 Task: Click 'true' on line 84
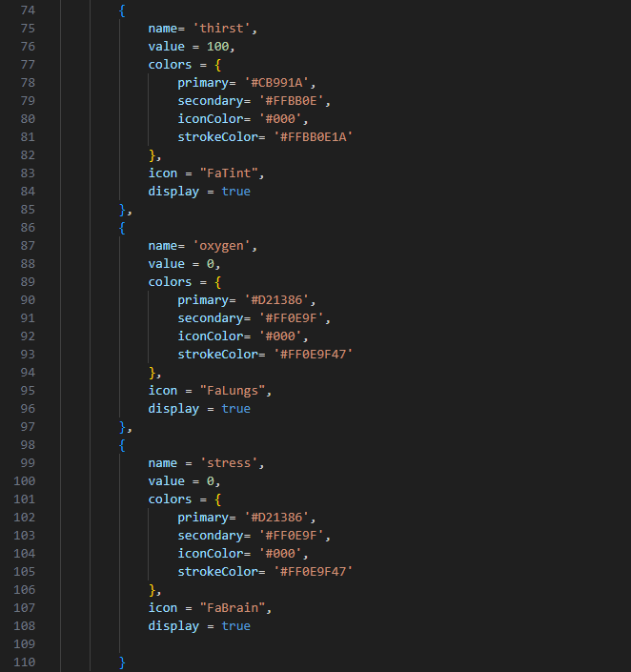click(x=235, y=192)
